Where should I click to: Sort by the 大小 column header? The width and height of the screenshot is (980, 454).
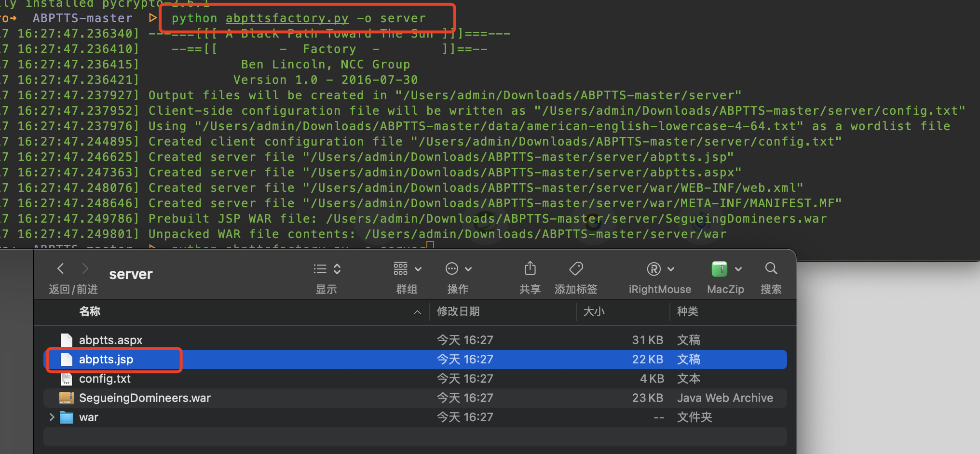pos(594,311)
